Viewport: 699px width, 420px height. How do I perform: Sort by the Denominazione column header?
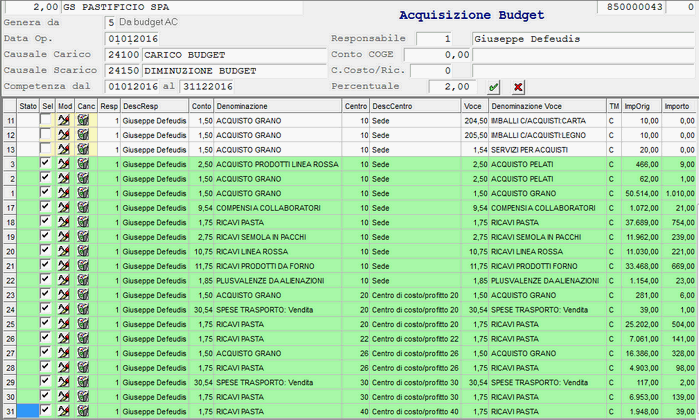278,106
